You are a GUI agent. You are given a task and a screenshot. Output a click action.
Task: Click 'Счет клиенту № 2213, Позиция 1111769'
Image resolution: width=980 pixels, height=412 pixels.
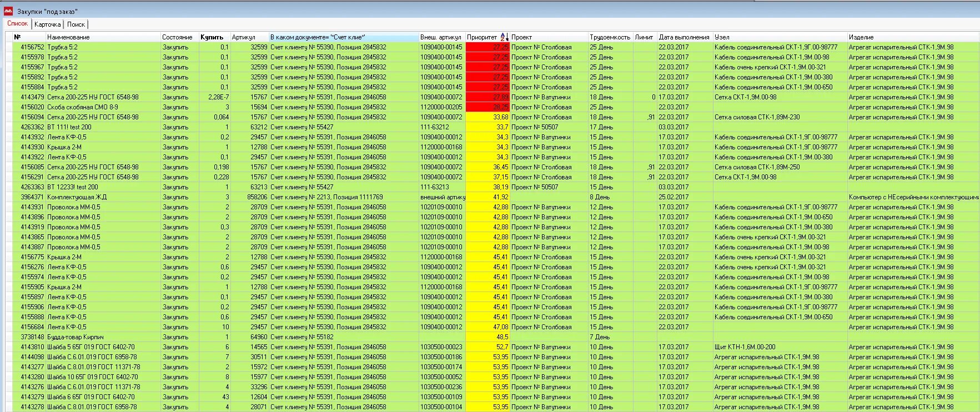coord(326,197)
